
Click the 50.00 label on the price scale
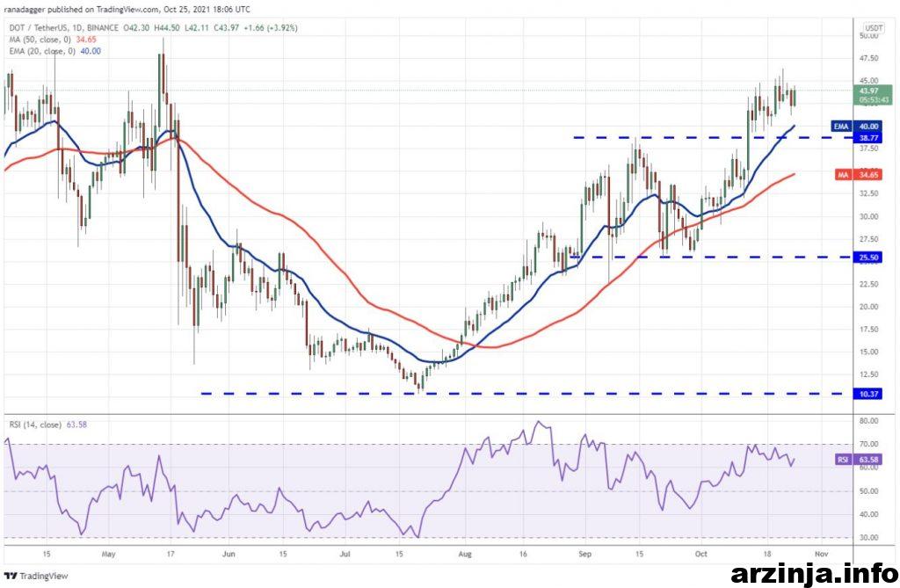click(x=868, y=36)
